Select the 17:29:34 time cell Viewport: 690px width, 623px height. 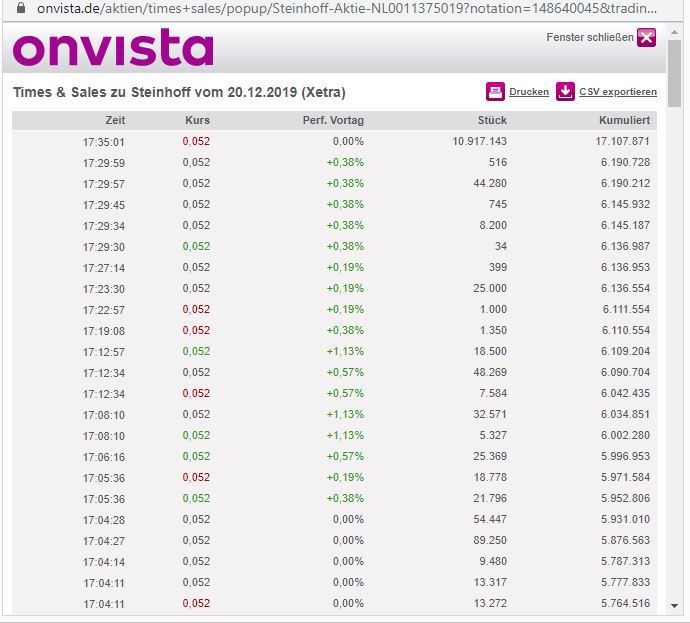[104, 226]
